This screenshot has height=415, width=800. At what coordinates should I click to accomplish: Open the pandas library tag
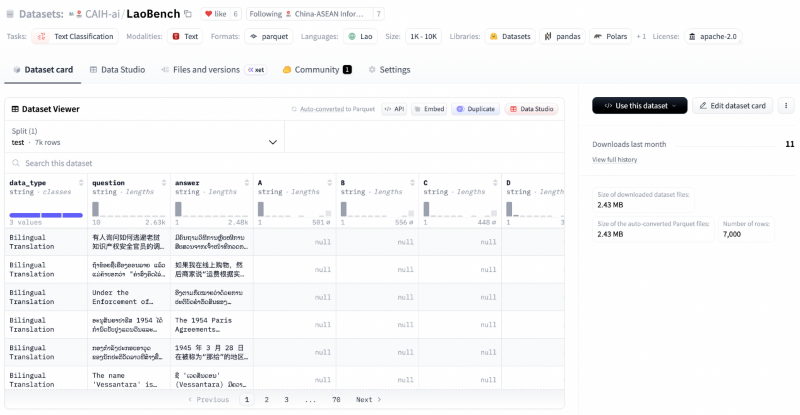561,36
